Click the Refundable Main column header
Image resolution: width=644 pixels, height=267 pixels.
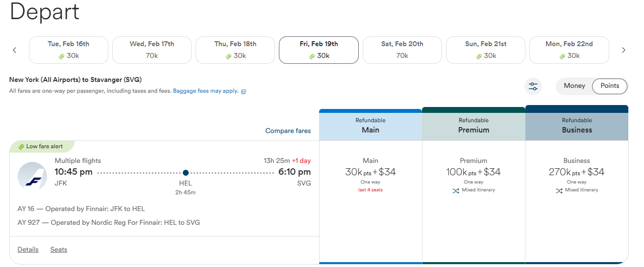point(371,125)
